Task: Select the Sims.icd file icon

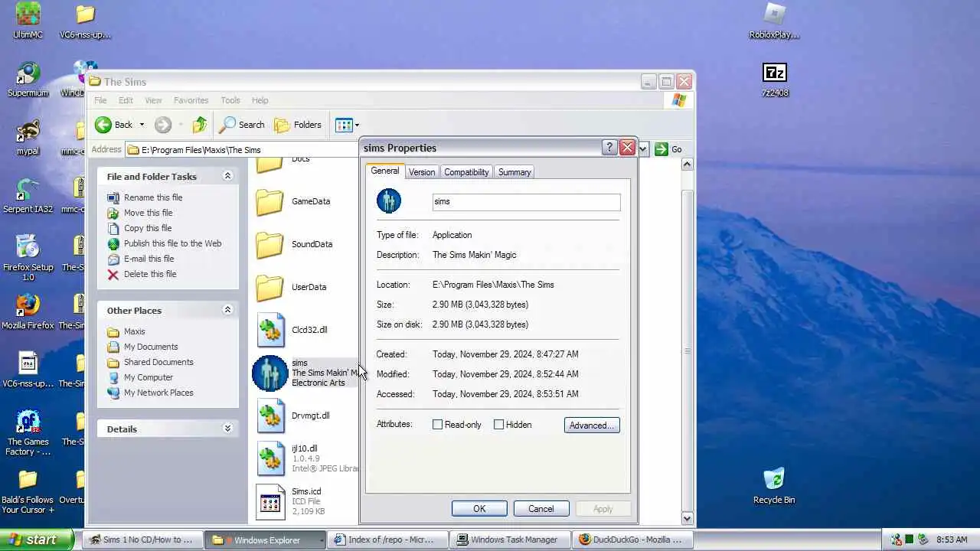Action: pyautogui.click(x=270, y=501)
